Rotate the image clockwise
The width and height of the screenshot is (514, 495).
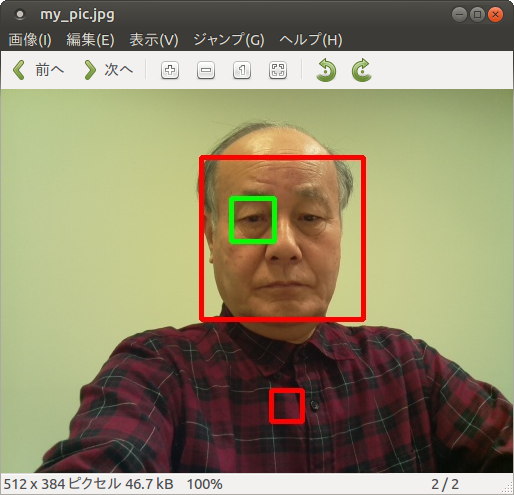click(x=362, y=70)
